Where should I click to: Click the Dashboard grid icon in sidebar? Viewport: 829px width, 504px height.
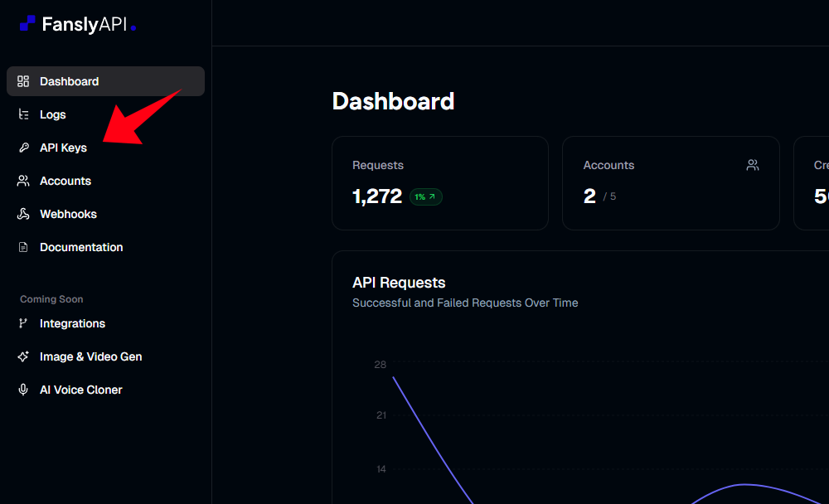[x=23, y=80]
